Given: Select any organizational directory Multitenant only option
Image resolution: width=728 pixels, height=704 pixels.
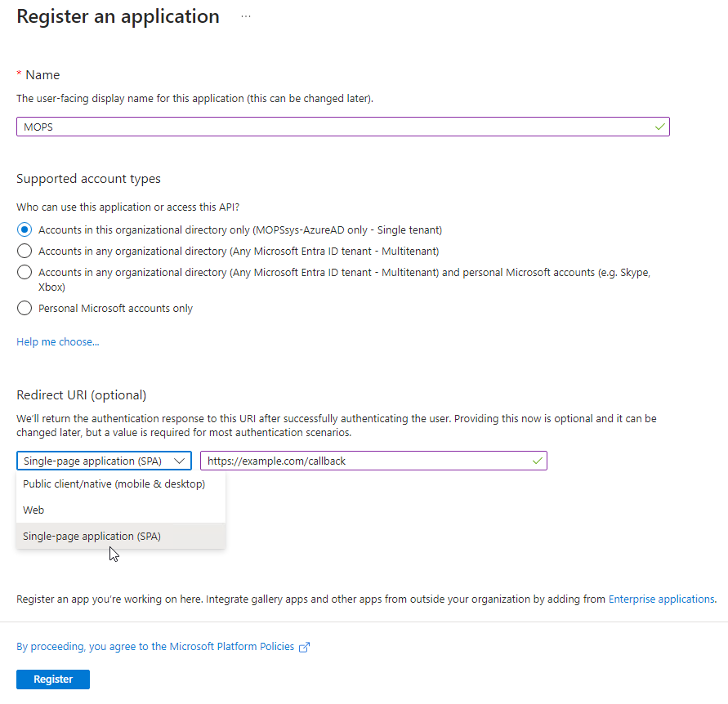Looking at the screenshot, I should 25,252.
